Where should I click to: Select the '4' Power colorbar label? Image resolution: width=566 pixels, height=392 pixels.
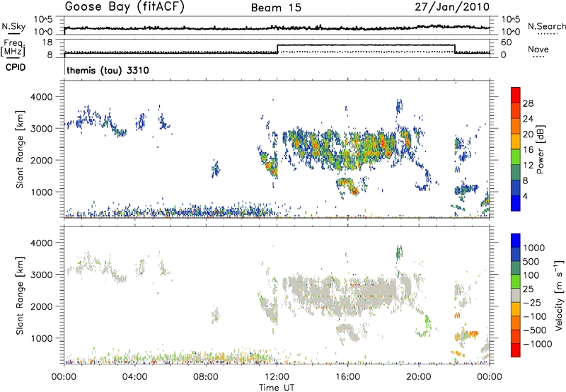tap(526, 197)
